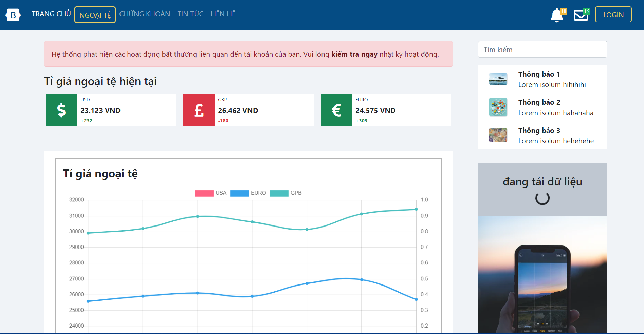The width and height of the screenshot is (644, 334).
Task: Open the notification bell icon
Action: tap(557, 15)
